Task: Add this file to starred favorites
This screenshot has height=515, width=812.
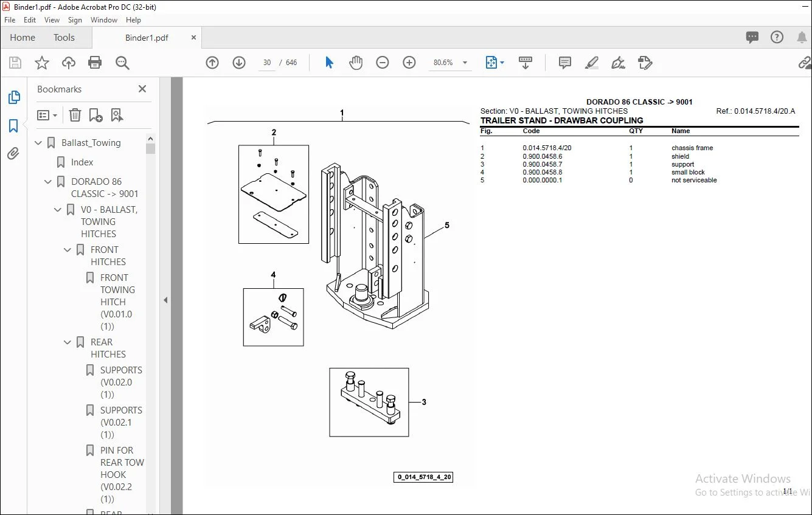Action: pos(42,63)
